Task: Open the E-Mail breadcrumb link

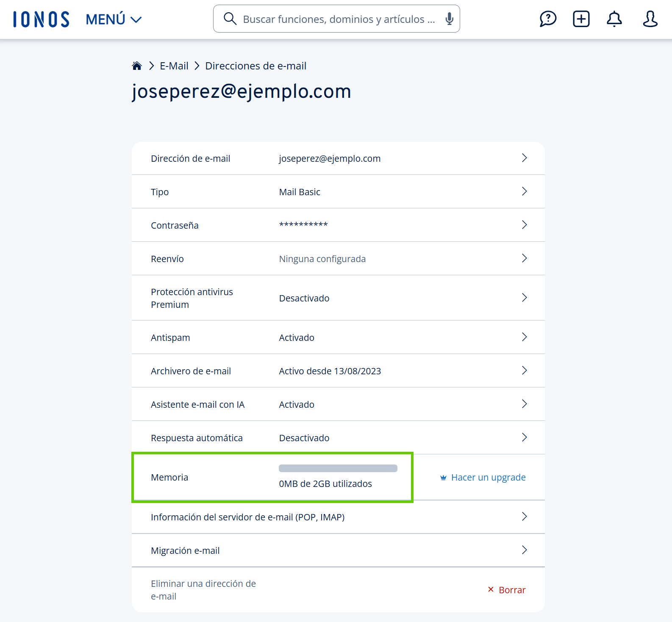Action: pos(174,66)
